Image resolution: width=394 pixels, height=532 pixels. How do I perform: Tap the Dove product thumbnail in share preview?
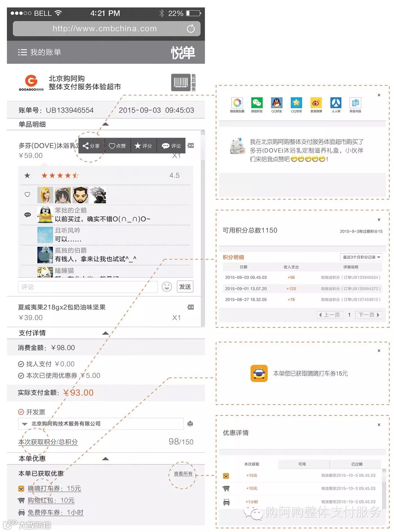pos(238,146)
